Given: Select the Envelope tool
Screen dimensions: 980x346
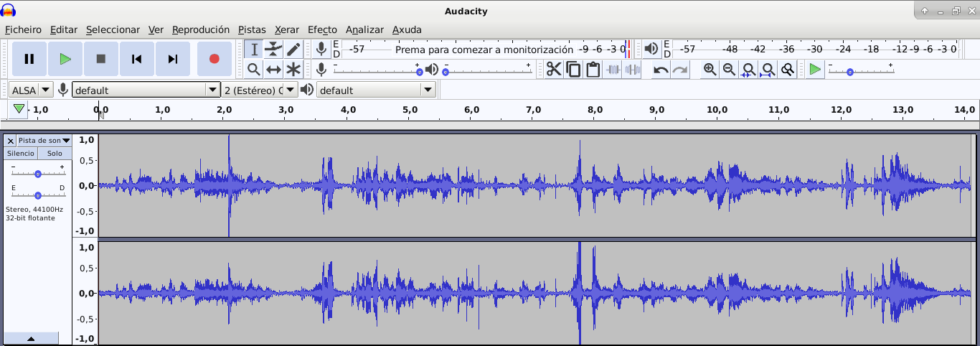Looking at the screenshot, I should tap(273, 50).
